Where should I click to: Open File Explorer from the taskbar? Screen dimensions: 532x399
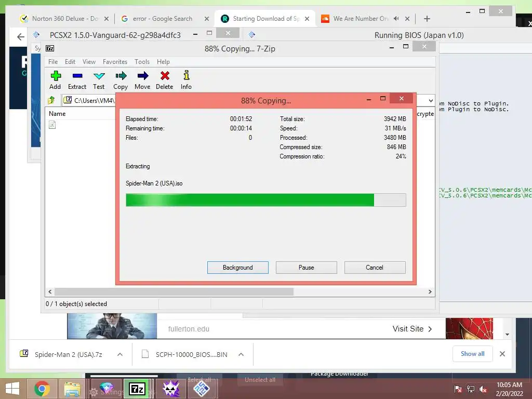(72, 389)
